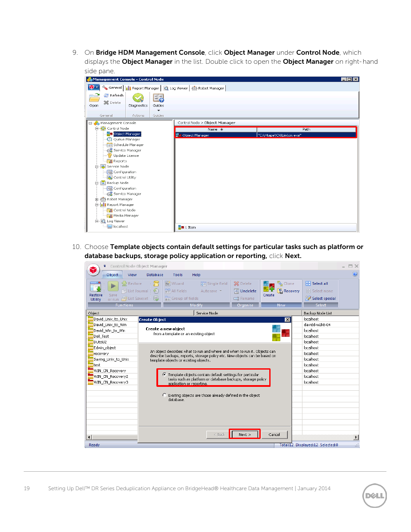Click the Back button in Create Object
Viewport: 411px width, 532px height.
click(219, 435)
